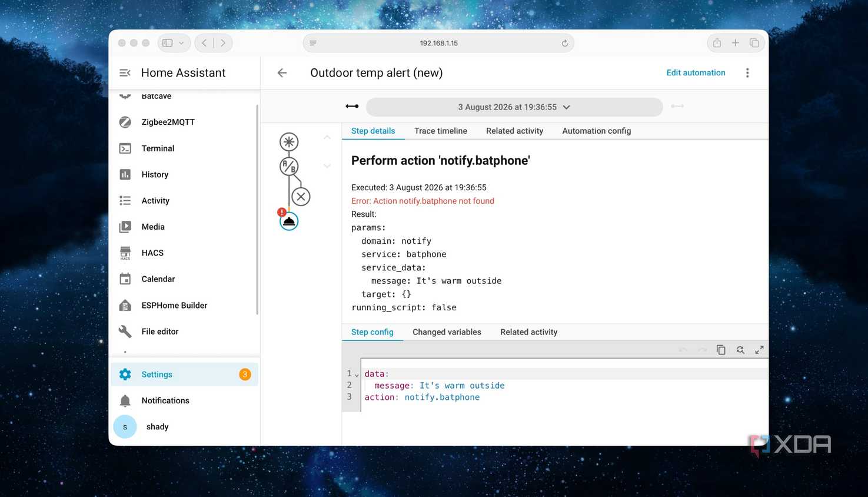Expand code editor to fullscreen
868x497 pixels.
(760, 350)
